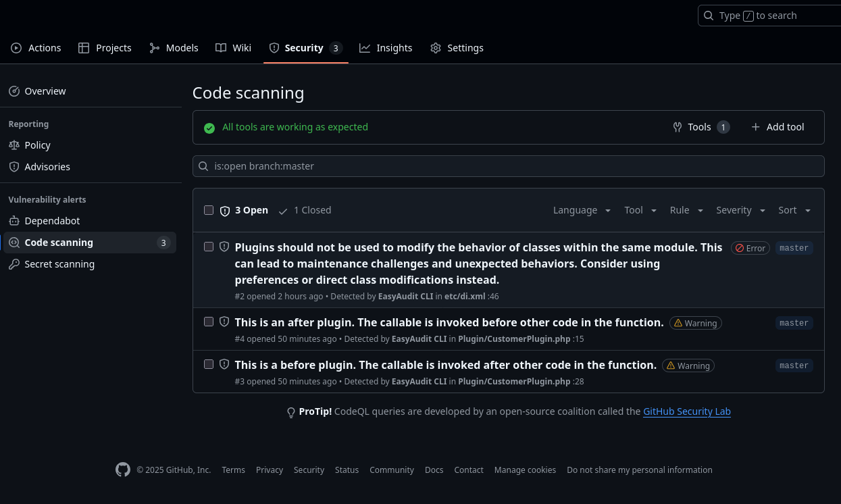Click the green check status icon
Image resolution: width=841 pixels, height=504 pixels.
click(x=209, y=128)
